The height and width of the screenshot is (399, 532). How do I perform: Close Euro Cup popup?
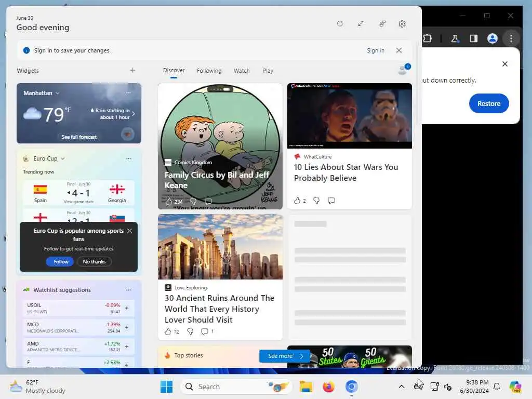tap(129, 231)
